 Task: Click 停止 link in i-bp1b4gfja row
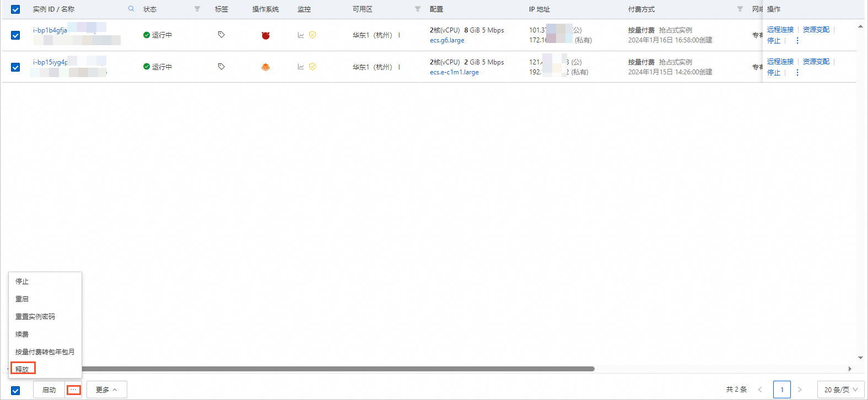coord(774,41)
